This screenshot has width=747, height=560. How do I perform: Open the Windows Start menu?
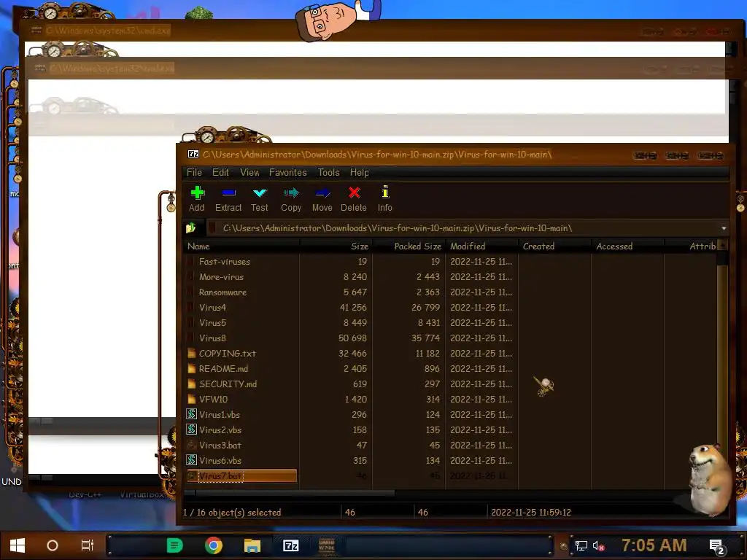pyautogui.click(x=18, y=545)
